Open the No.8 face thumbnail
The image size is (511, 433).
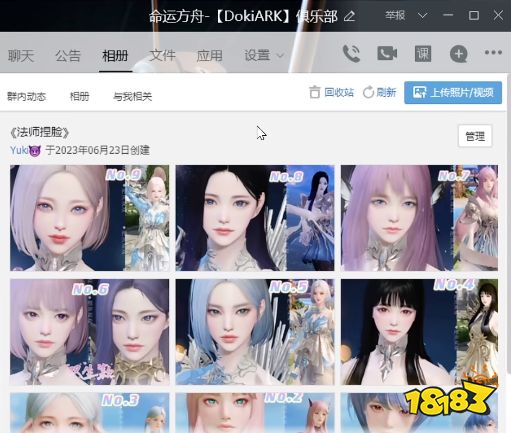click(255, 218)
